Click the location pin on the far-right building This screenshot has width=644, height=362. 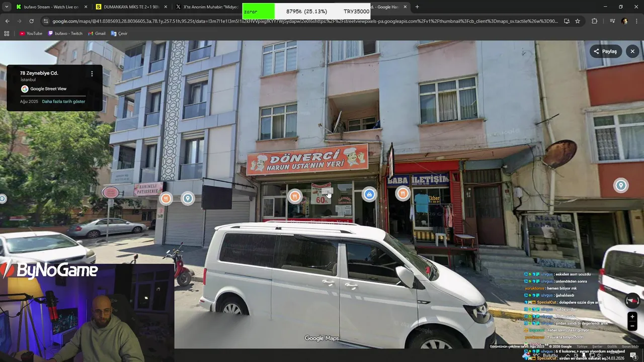[x=621, y=186]
